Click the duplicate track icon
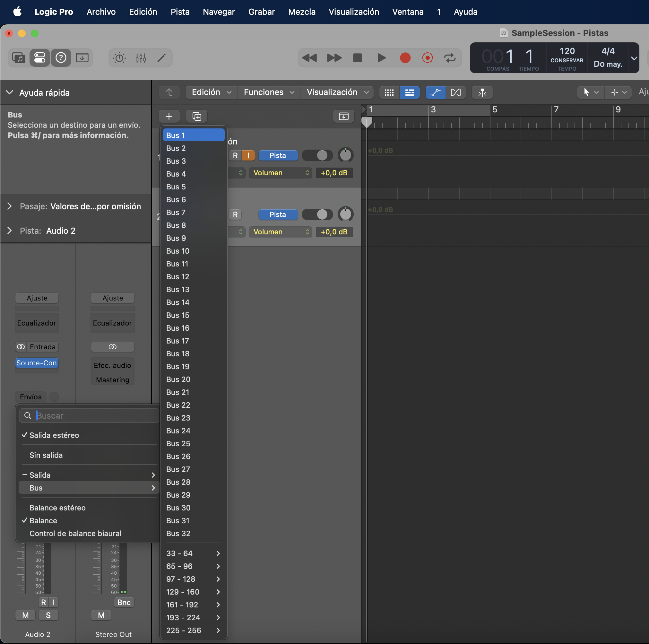The height and width of the screenshot is (644, 649). [196, 116]
